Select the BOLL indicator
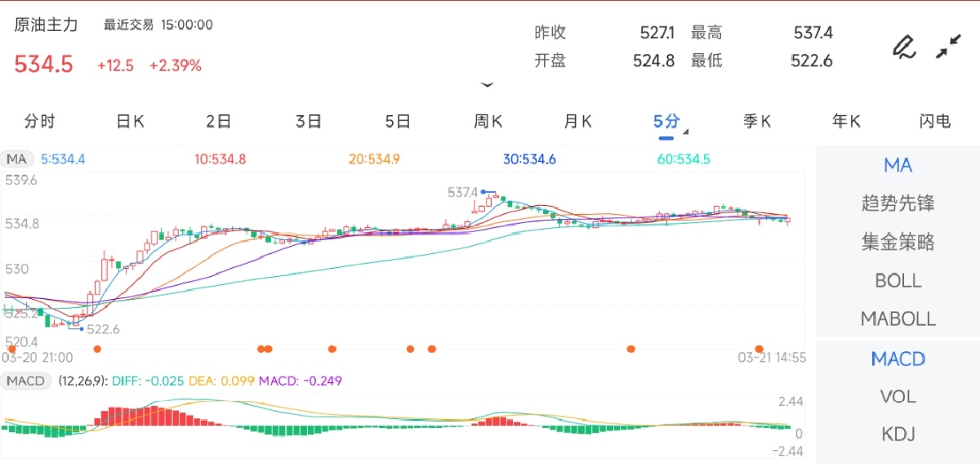980x464 pixels. (898, 280)
